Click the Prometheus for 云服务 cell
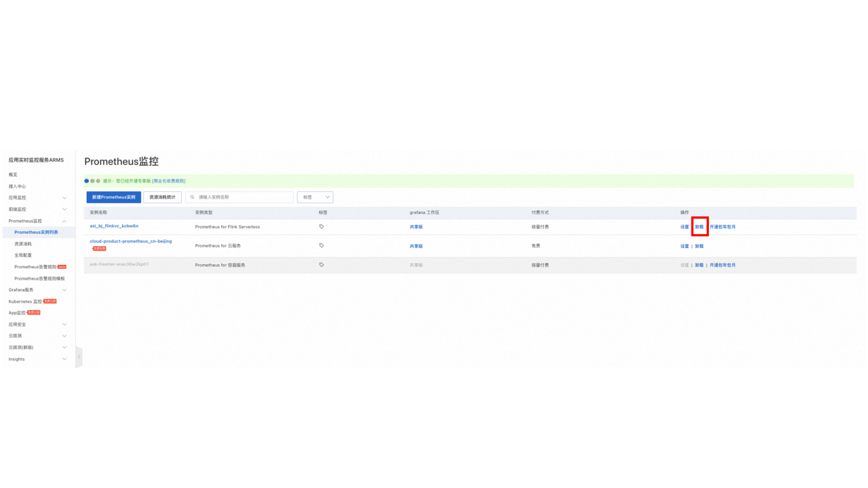Viewport: 868px width, 488px height. pyautogui.click(x=218, y=246)
